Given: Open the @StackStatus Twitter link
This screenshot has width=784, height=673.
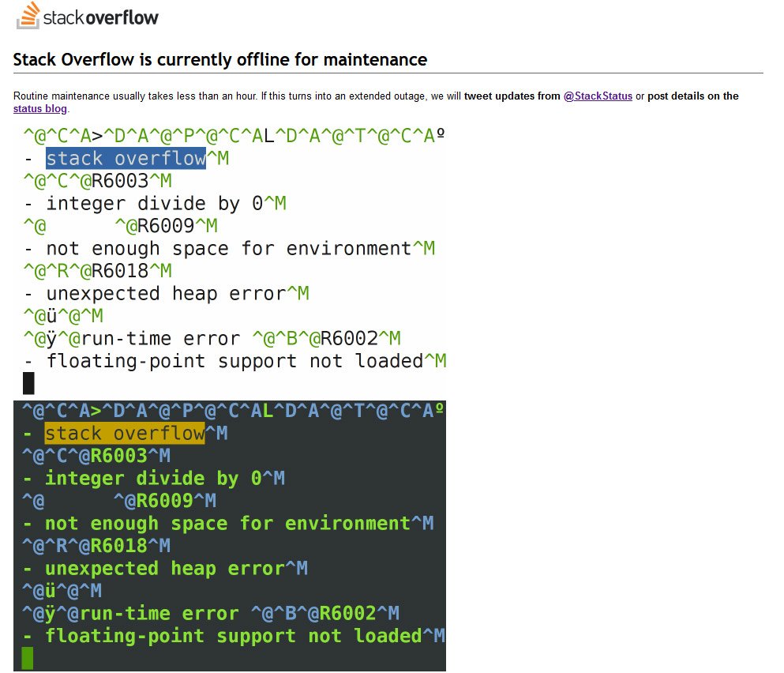Looking at the screenshot, I should (598, 96).
